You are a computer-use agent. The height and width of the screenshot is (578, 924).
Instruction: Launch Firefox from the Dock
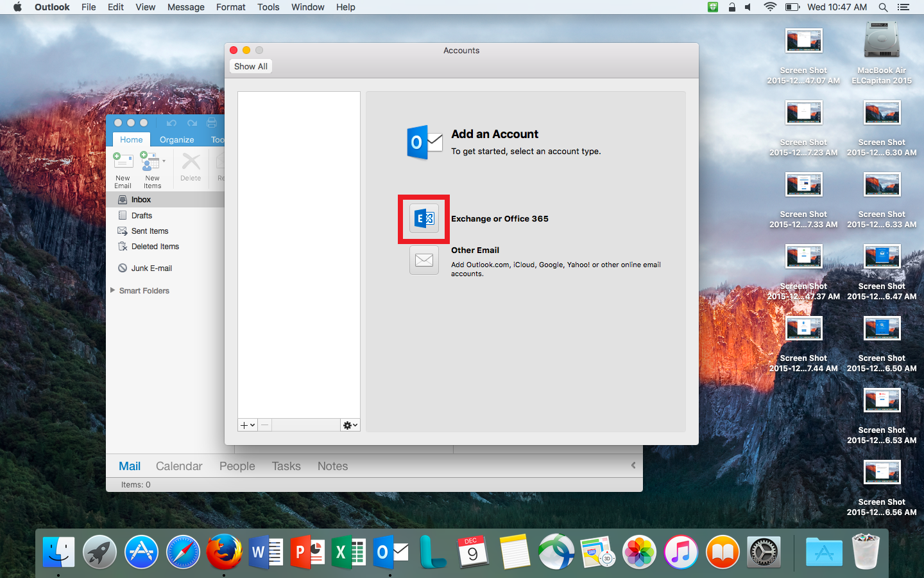tap(224, 552)
